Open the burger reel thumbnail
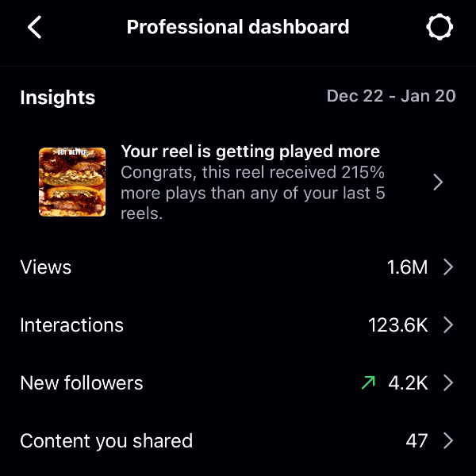 (72, 182)
